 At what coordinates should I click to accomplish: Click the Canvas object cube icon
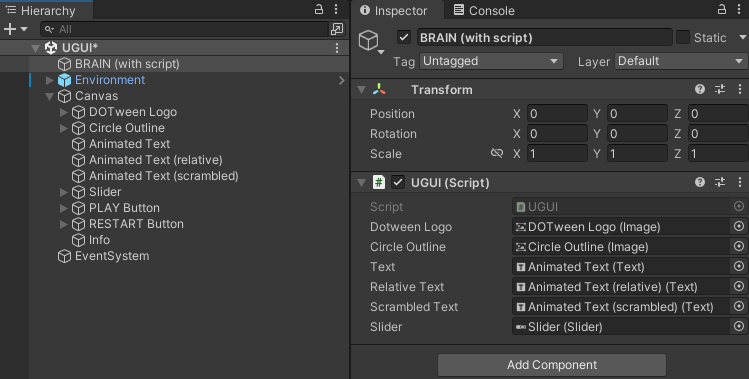[64, 96]
